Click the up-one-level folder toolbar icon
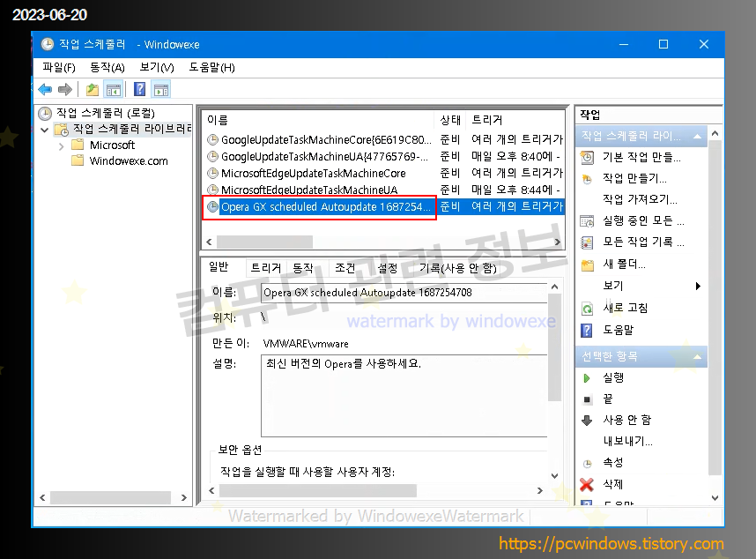The width and height of the screenshot is (756, 559). pyautogui.click(x=93, y=89)
